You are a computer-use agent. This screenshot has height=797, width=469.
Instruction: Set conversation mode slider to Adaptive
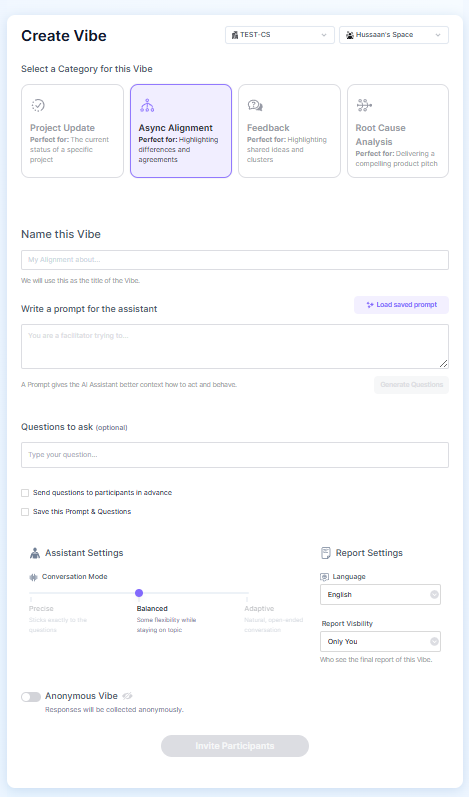tap(247, 593)
